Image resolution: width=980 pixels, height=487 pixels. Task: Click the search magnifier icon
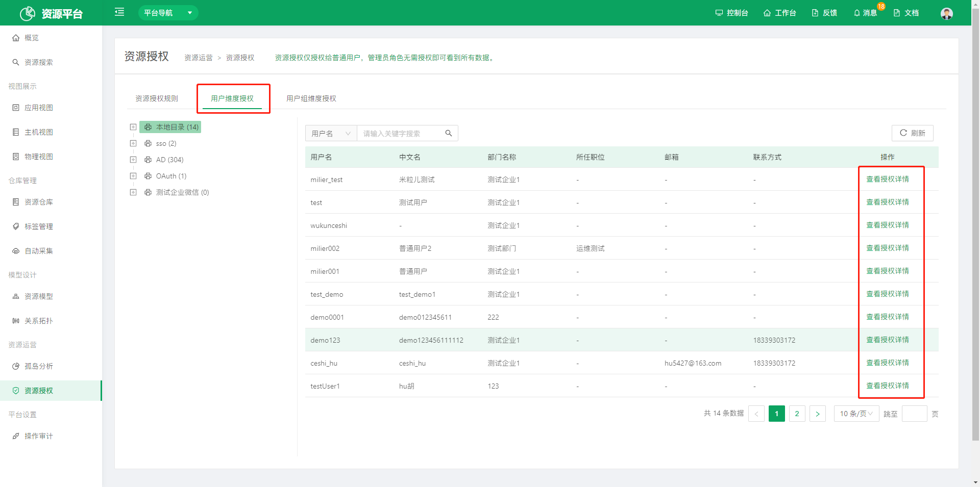pyautogui.click(x=449, y=133)
